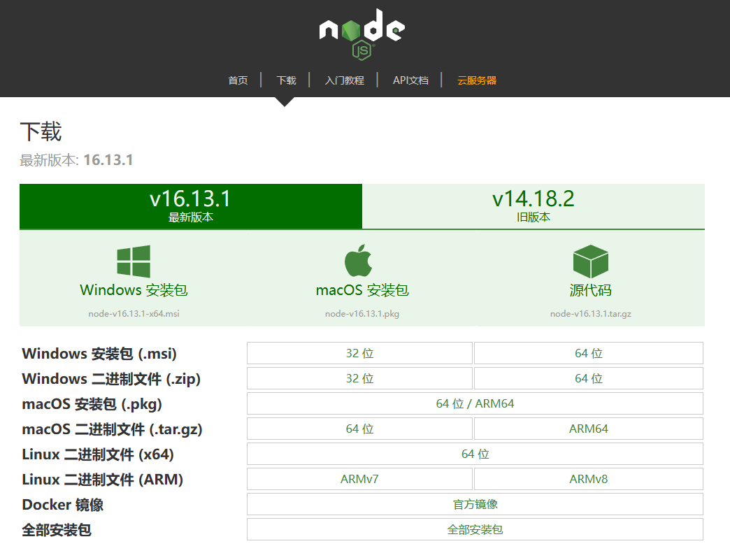Click the 最新版本: 16.13.1 text
This screenshot has width=730, height=560.
(76, 160)
